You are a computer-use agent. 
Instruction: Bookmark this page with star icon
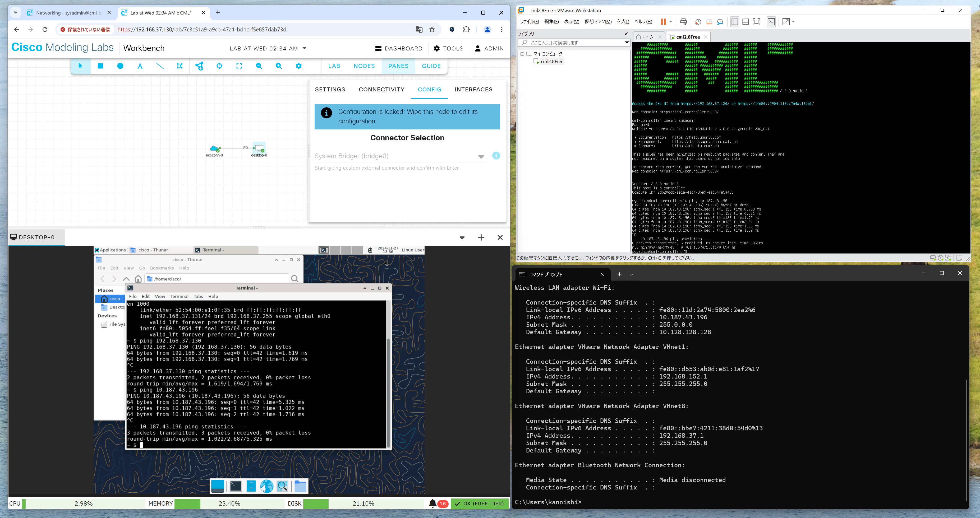(432, 30)
